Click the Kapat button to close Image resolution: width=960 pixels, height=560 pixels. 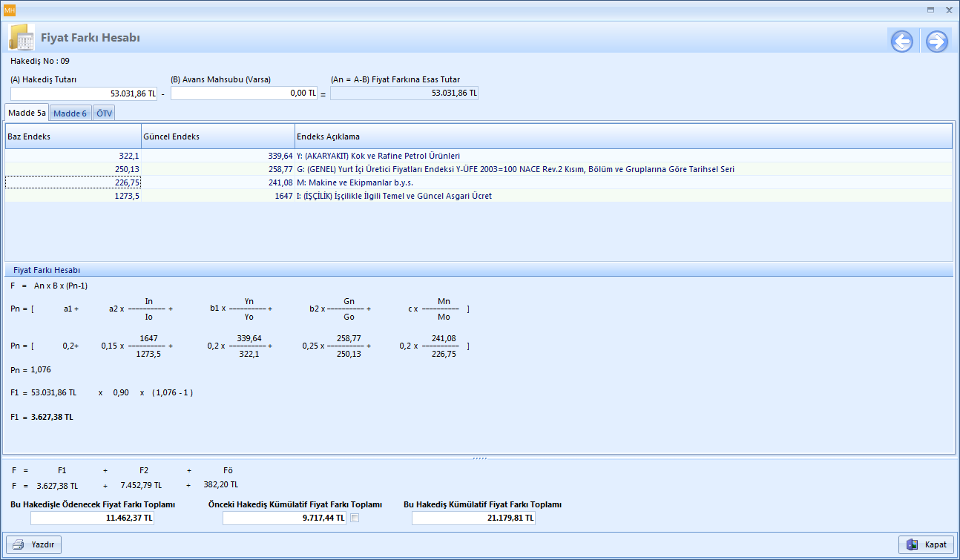(x=925, y=544)
